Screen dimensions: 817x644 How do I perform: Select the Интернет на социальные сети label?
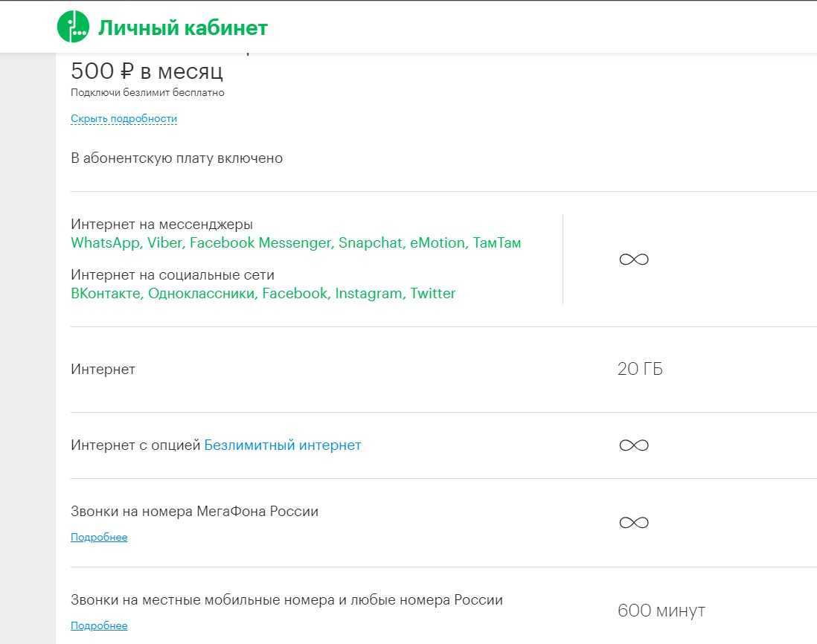click(173, 275)
